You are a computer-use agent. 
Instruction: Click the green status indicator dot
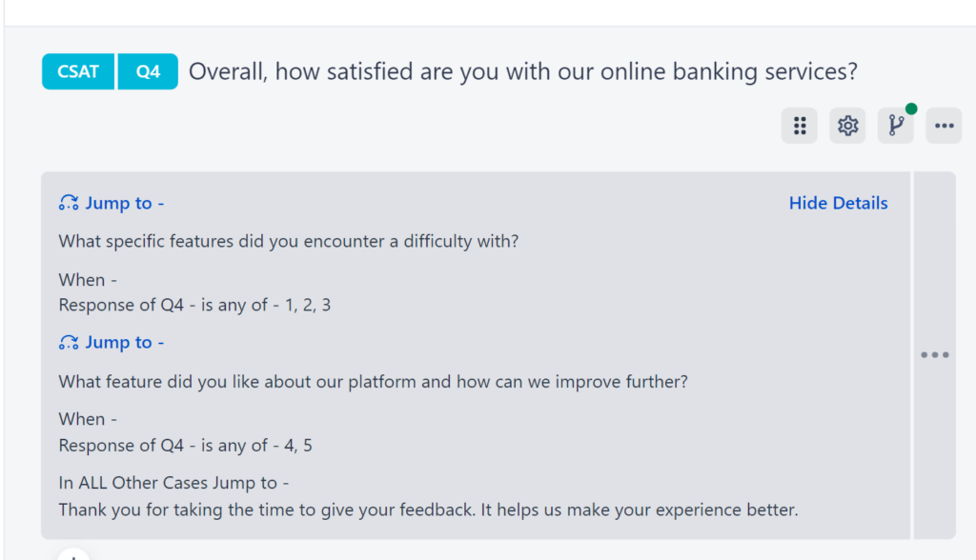[x=911, y=110]
